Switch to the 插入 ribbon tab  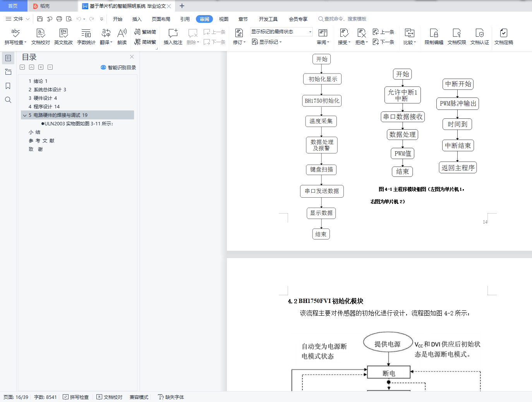click(137, 19)
